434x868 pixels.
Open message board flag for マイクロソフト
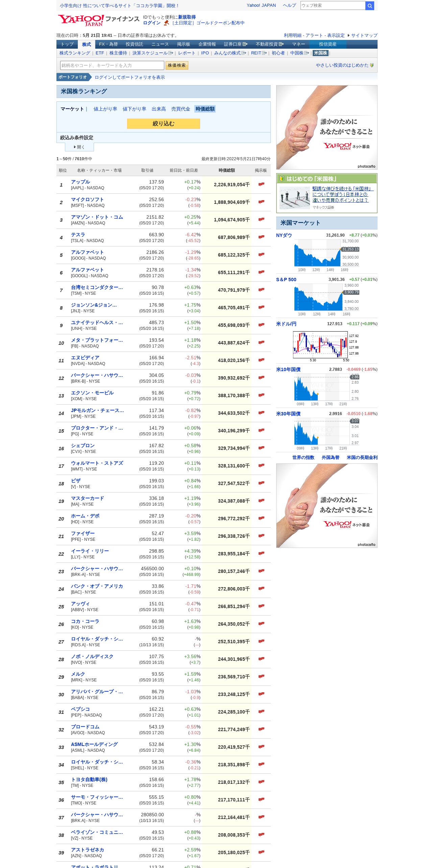261,202
